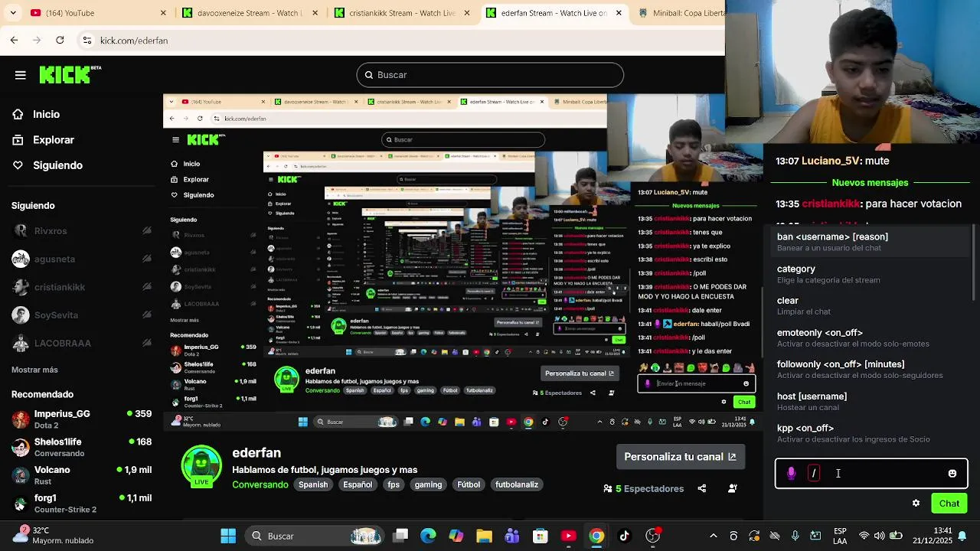Screen dimensions: 980x551
Task: Select the fps tag
Action: click(394, 484)
